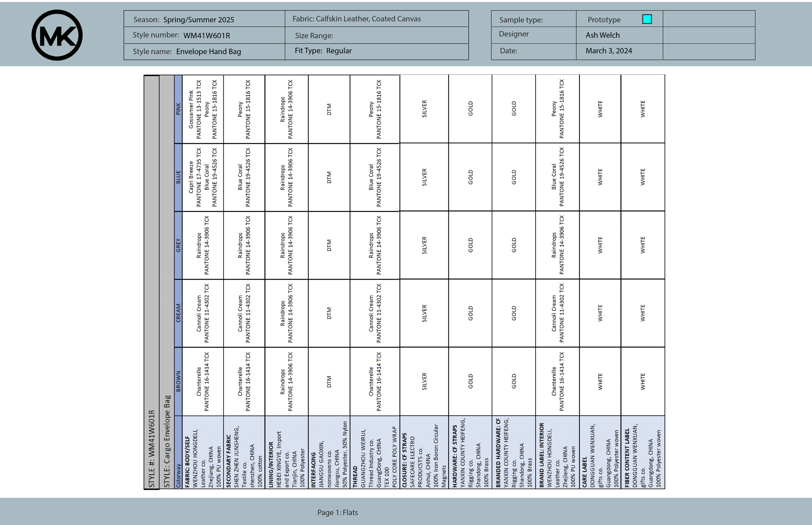Click Page 1: Flats footer text
Screen dimensions: 812x525
tap(337, 512)
